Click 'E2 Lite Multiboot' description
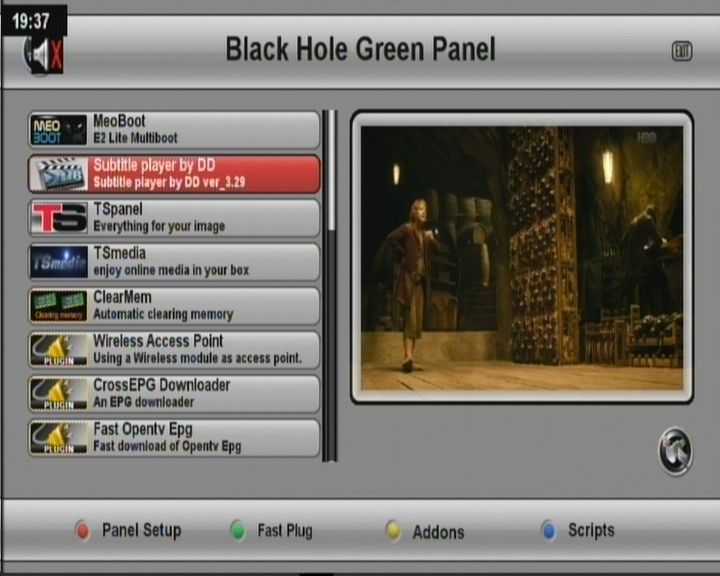Screen dimensions: 720x576 tap(135, 138)
